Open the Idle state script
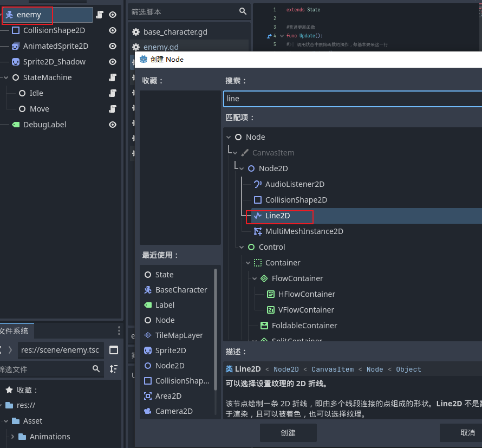482x448 pixels. (113, 93)
